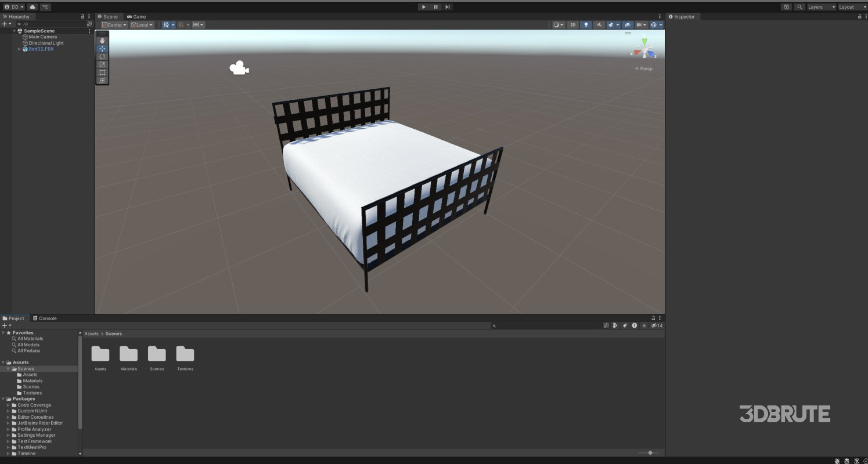Select the Hand tool in the Scene view toolbar
868x464 pixels.
(102, 40)
